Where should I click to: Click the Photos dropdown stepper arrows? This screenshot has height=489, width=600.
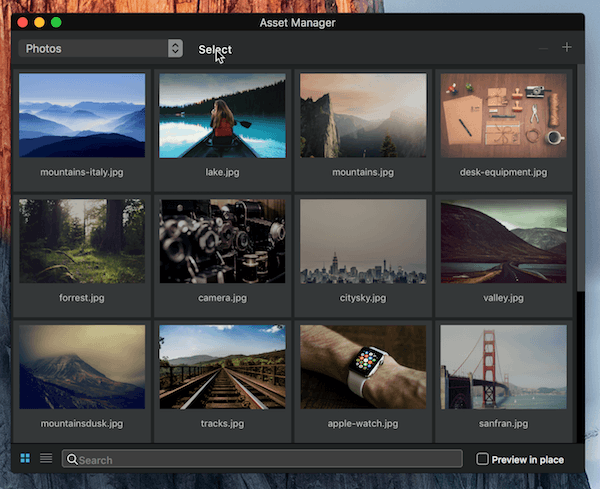tap(175, 48)
